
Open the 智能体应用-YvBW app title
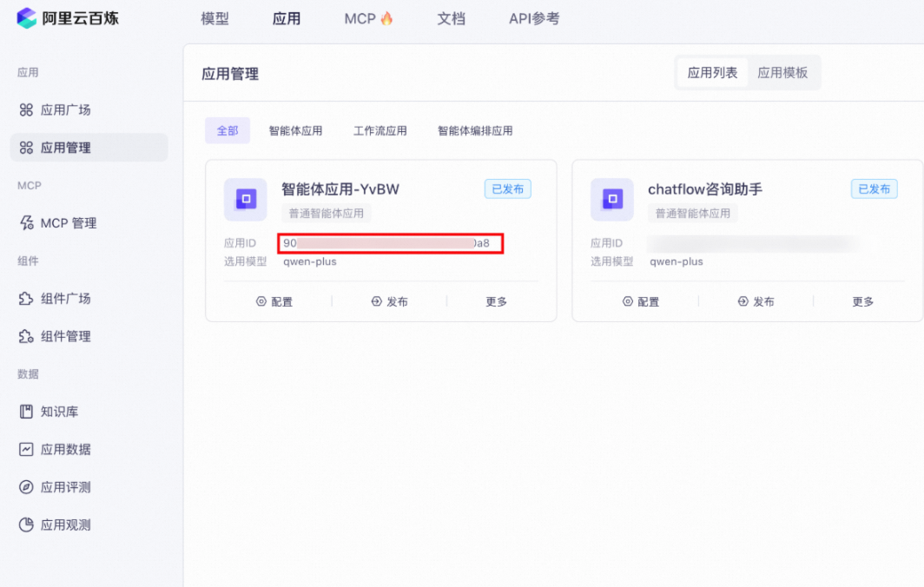pyautogui.click(x=340, y=189)
